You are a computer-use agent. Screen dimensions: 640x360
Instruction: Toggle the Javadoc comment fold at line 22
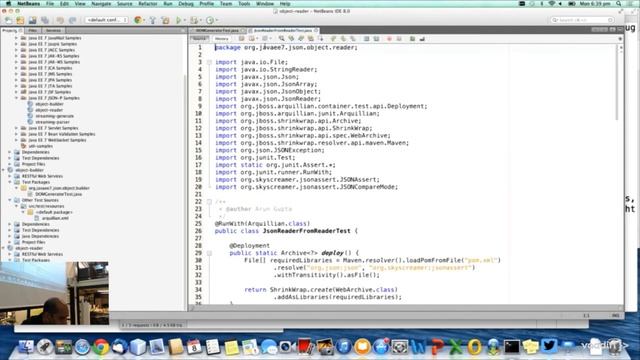click(x=209, y=202)
